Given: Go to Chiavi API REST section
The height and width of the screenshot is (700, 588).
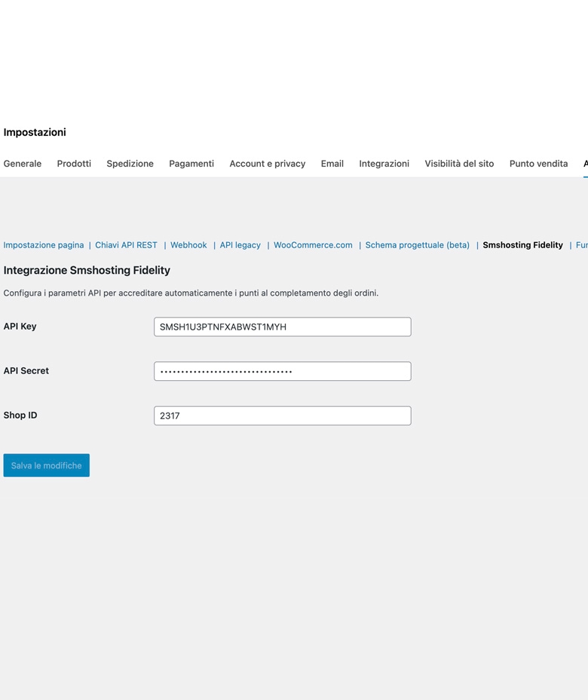Looking at the screenshot, I should (126, 245).
